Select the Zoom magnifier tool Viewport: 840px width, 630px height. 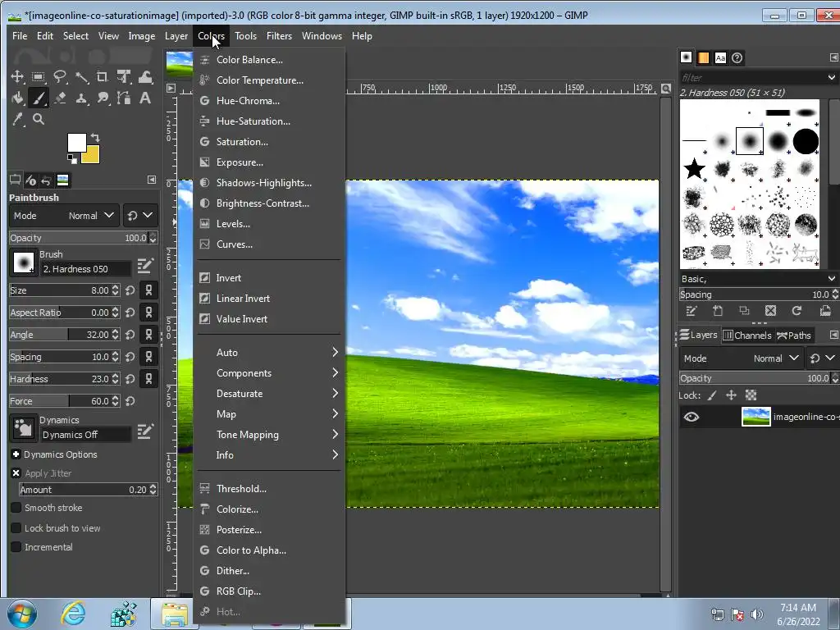click(x=38, y=120)
